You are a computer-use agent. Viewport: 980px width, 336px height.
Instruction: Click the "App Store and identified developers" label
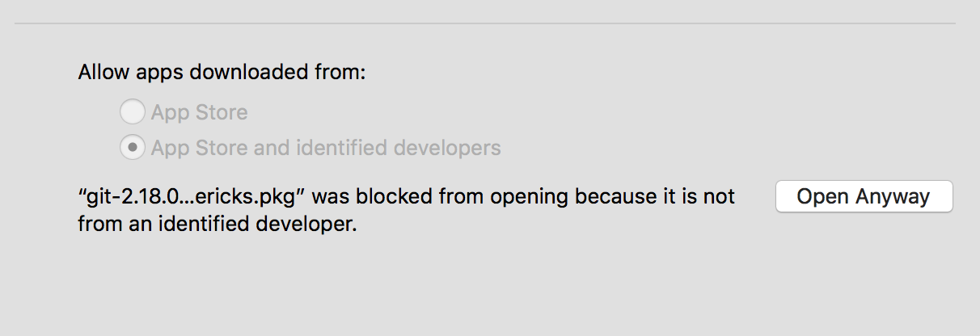pos(326,148)
